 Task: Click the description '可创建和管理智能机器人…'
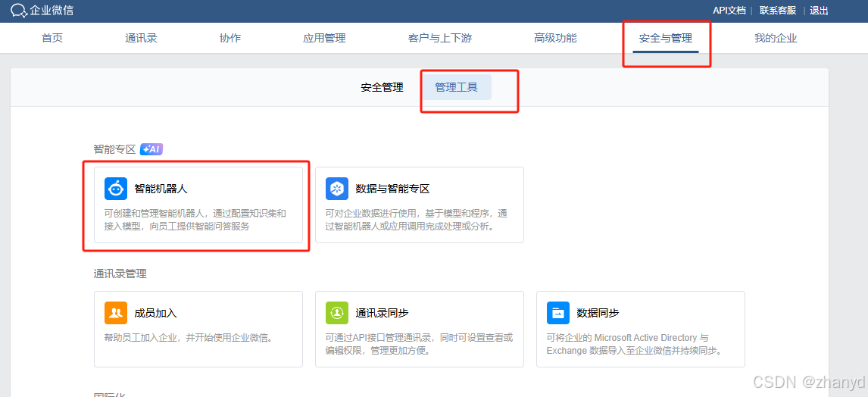(x=195, y=220)
